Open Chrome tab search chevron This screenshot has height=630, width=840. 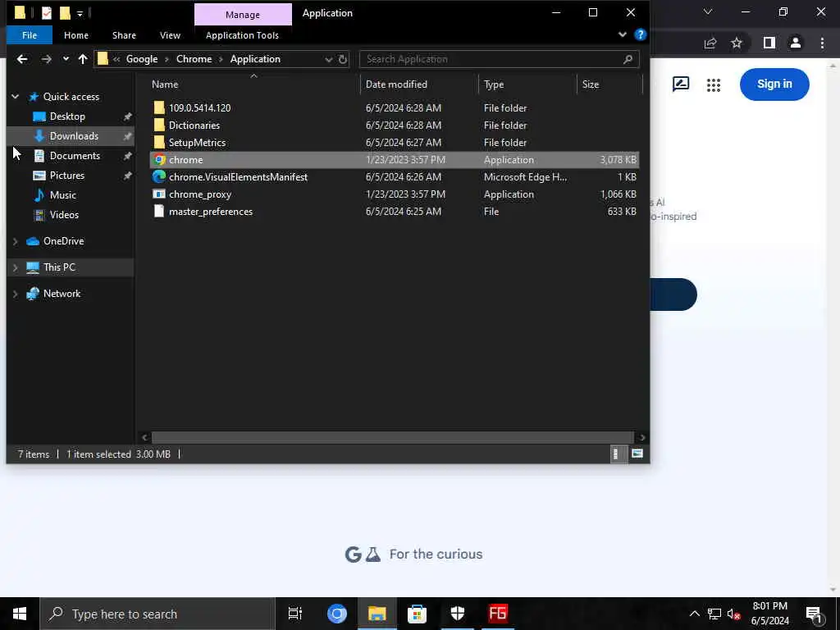[708, 11]
